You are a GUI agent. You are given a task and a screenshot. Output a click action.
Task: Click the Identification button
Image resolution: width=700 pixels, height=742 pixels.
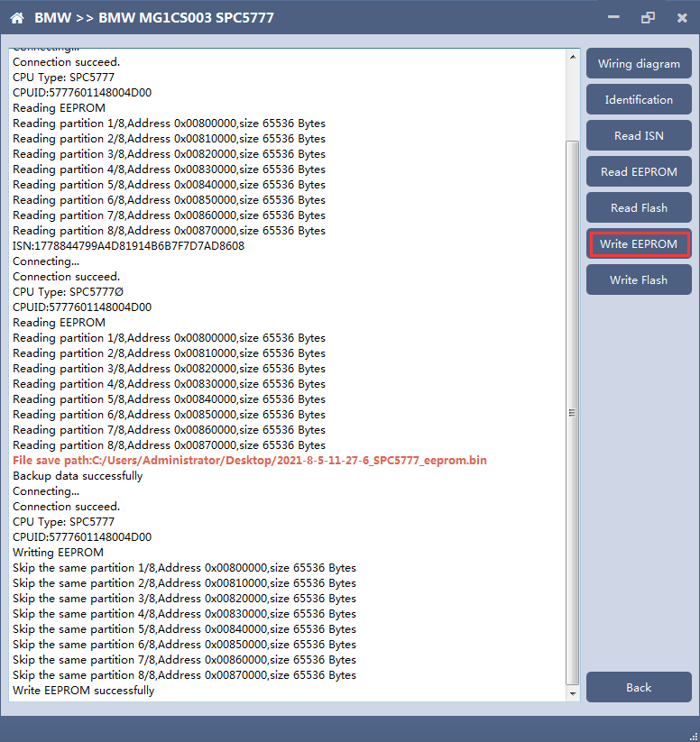pyautogui.click(x=639, y=99)
